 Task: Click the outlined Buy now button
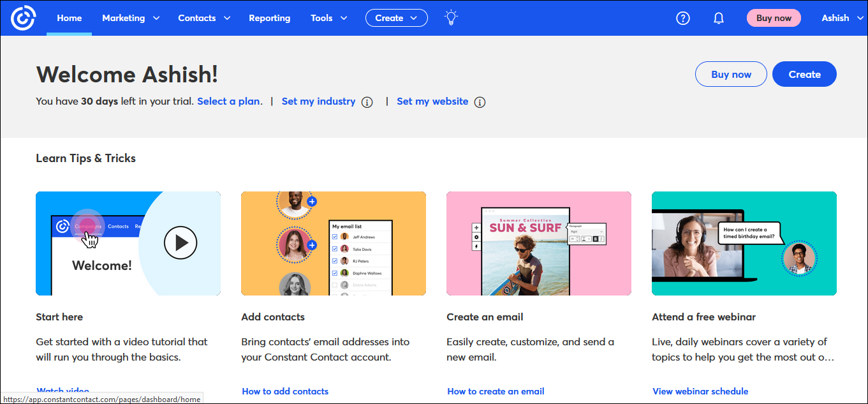(x=732, y=74)
